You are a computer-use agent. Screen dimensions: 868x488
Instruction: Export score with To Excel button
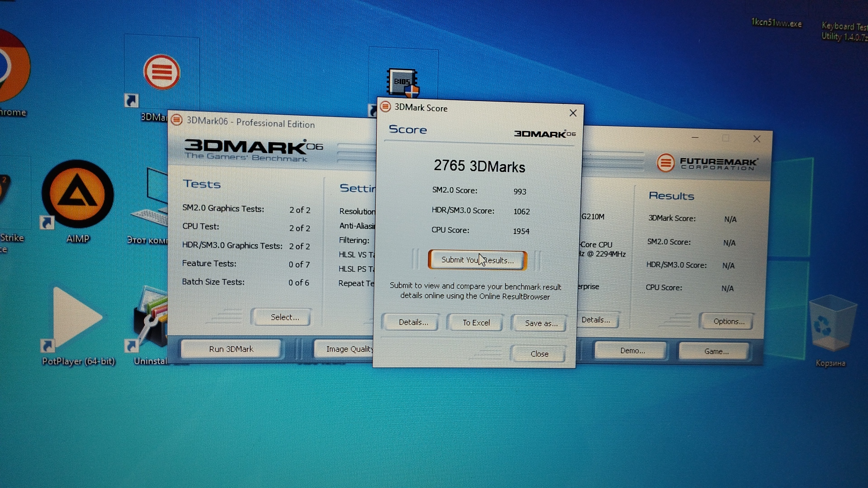pyautogui.click(x=476, y=323)
